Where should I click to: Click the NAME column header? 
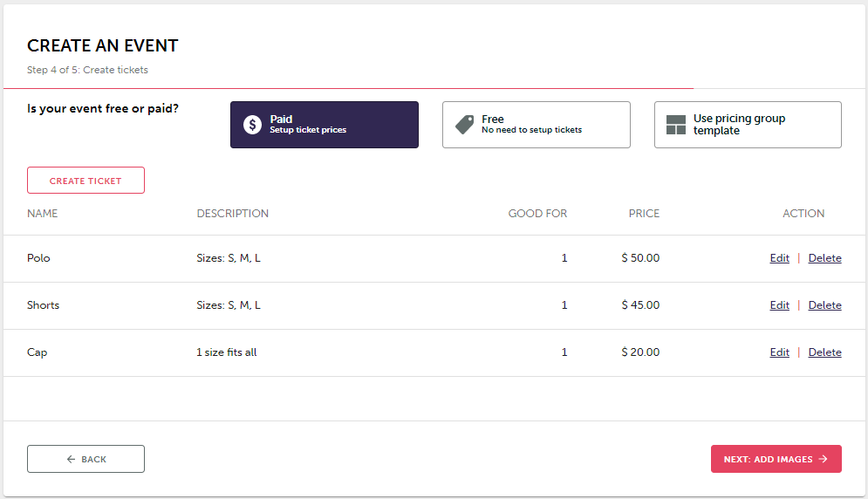pos(42,213)
